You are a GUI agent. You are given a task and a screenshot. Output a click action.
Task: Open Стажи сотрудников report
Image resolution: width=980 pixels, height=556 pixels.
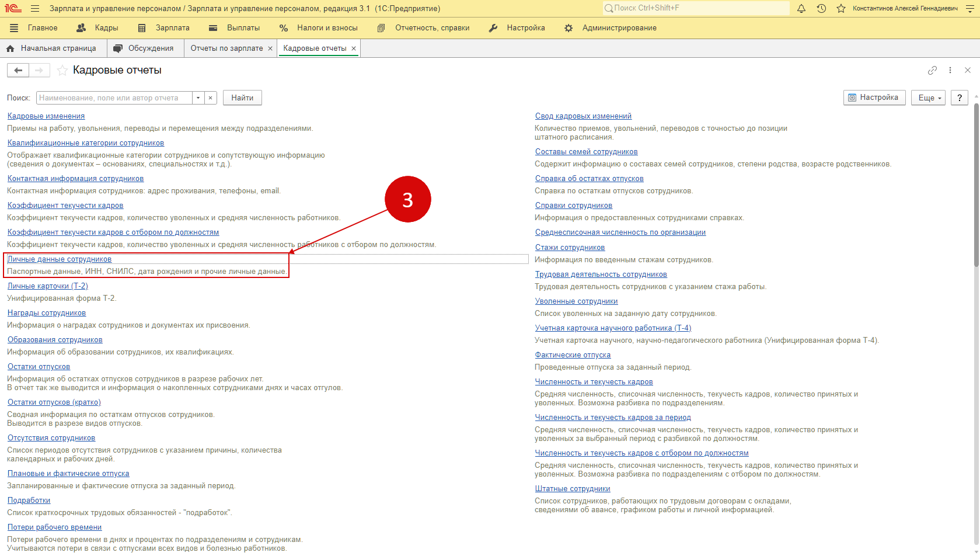tap(570, 248)
